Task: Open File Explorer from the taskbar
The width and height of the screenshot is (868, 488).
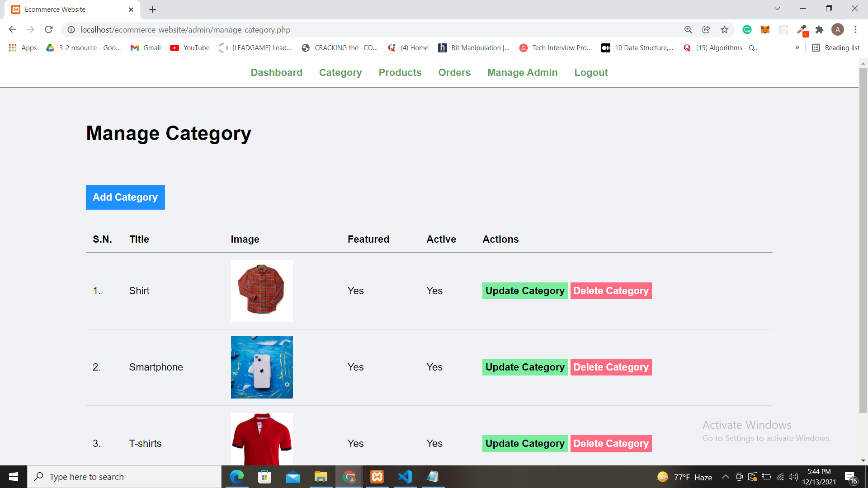Action: click(x=321, y=477)
